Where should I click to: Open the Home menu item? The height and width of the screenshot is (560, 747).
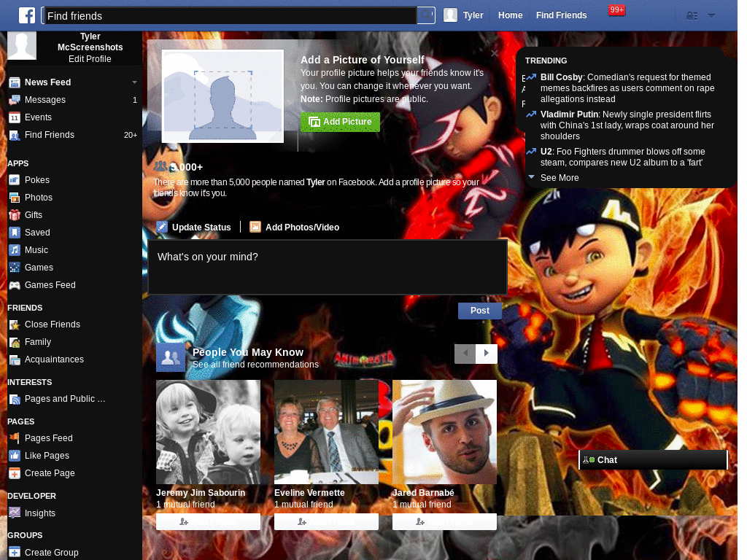click(510, 15)
